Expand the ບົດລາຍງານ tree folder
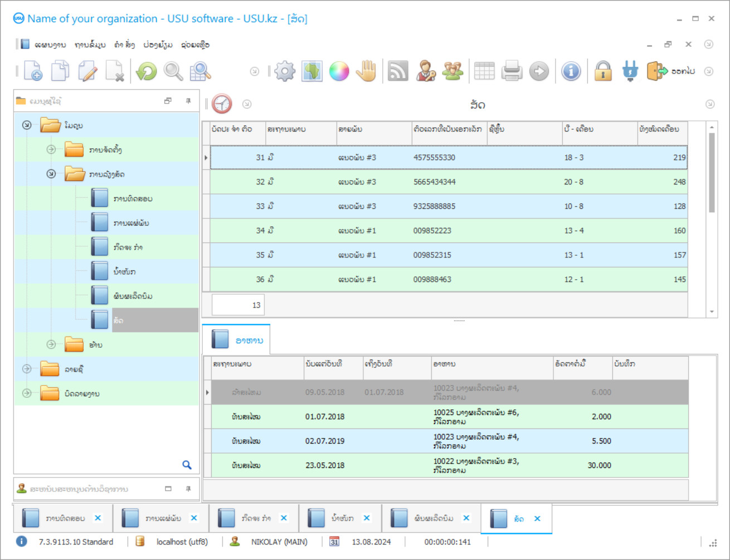 [27, 393]
